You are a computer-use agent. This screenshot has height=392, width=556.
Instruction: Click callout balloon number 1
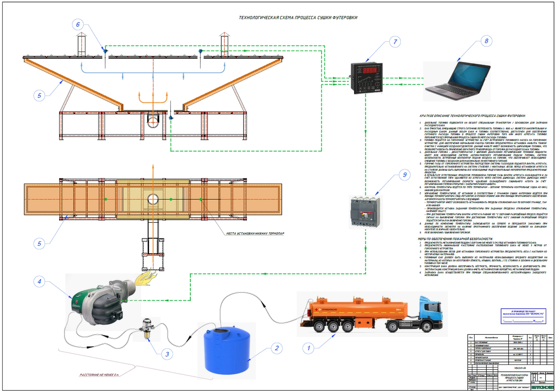[x=309, y=348]
